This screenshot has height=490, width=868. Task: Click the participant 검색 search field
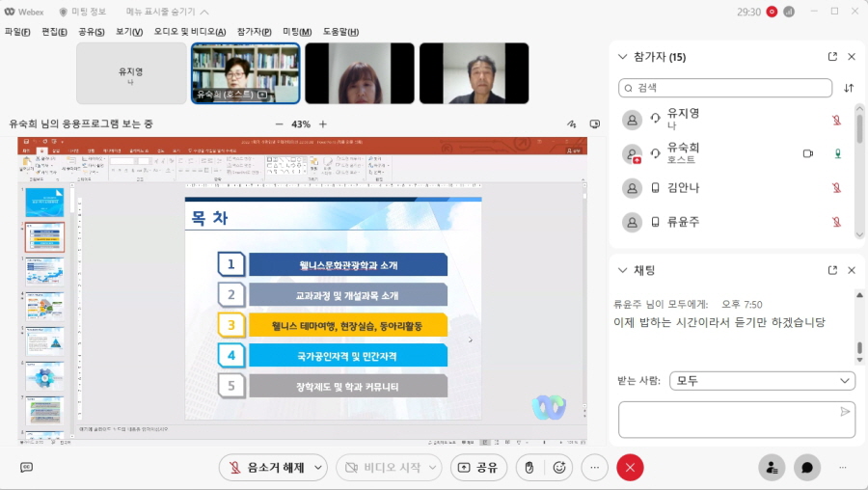point(725,88)
